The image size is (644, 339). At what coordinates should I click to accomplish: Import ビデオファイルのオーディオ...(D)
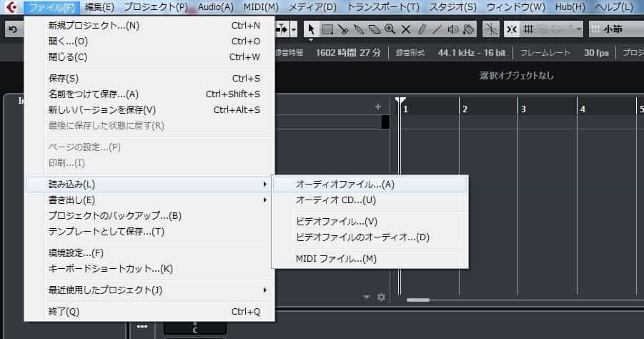(370, 237)
